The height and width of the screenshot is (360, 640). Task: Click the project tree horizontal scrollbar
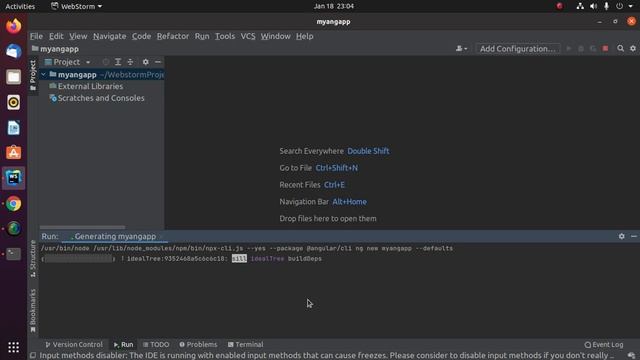pyautogui.click(x=82, y=227)
